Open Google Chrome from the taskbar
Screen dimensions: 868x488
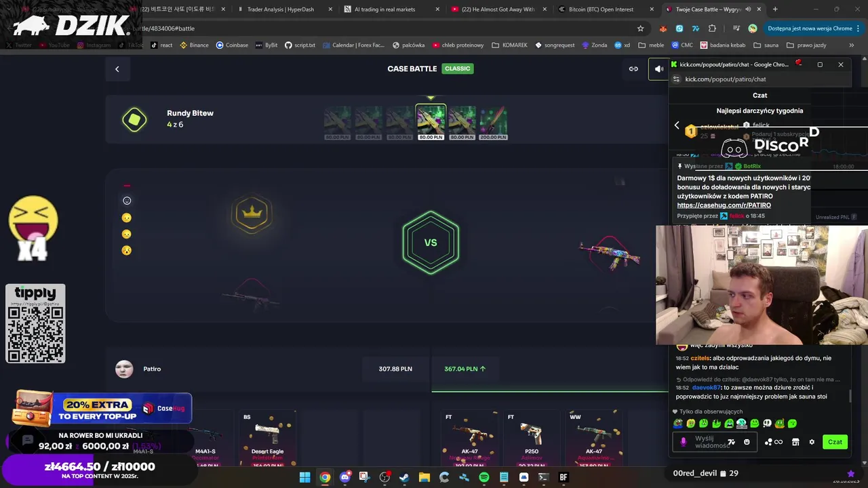point(325,477)
